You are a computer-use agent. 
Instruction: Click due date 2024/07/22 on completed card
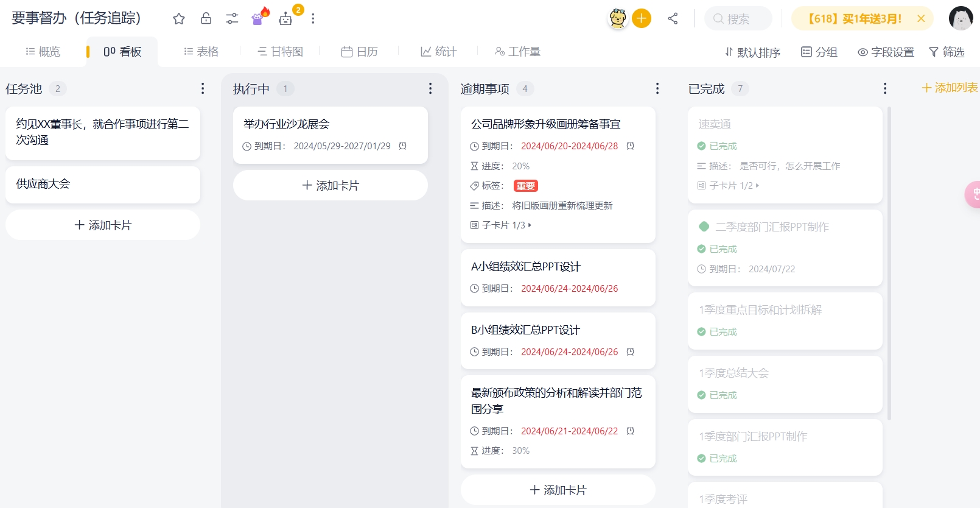pos(772,269)
